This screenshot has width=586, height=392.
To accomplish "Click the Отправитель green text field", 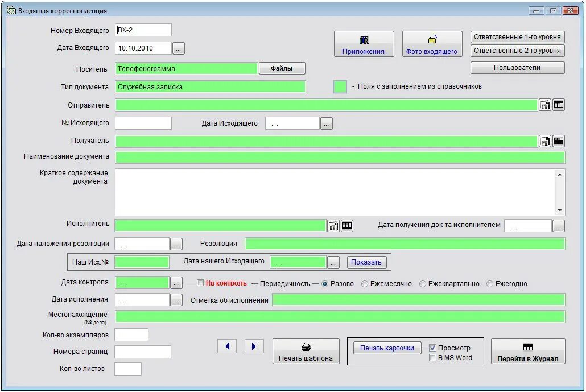I will [x=326, y=105].
